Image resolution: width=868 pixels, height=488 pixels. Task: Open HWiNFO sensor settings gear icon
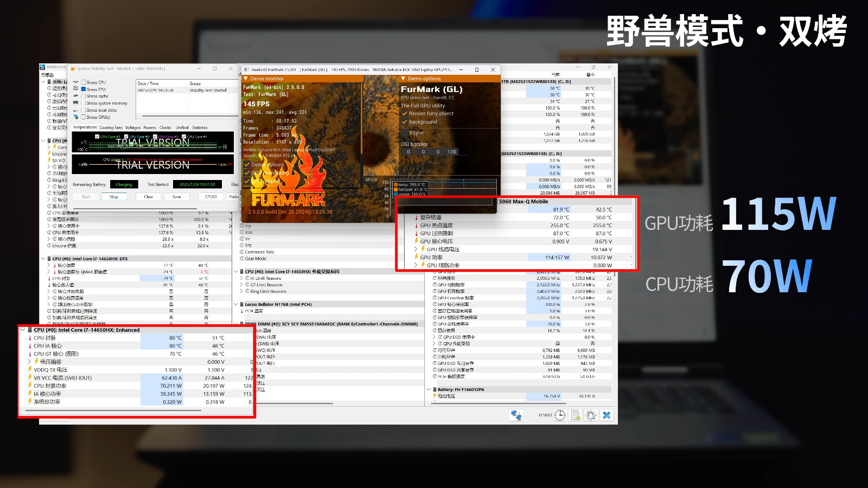(591, 415)
